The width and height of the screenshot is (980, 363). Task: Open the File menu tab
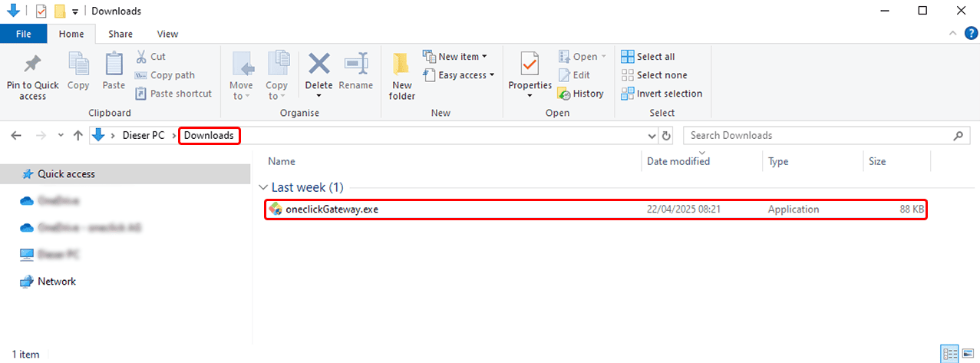(x=23, y=34)
